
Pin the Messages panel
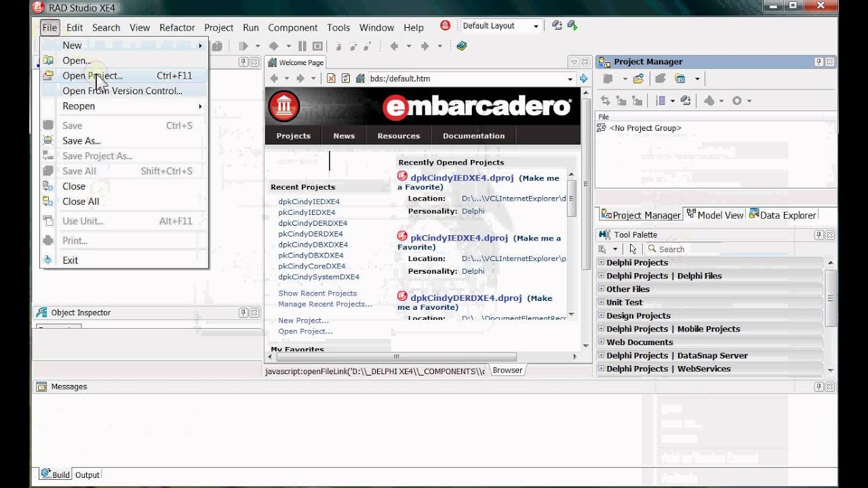point(818,386)
